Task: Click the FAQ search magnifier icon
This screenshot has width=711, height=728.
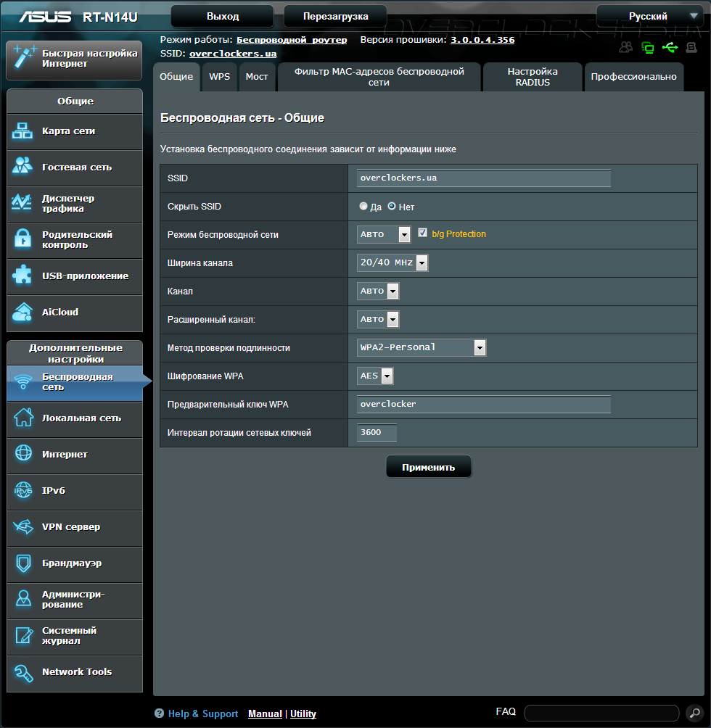Action: pos(694,713)
